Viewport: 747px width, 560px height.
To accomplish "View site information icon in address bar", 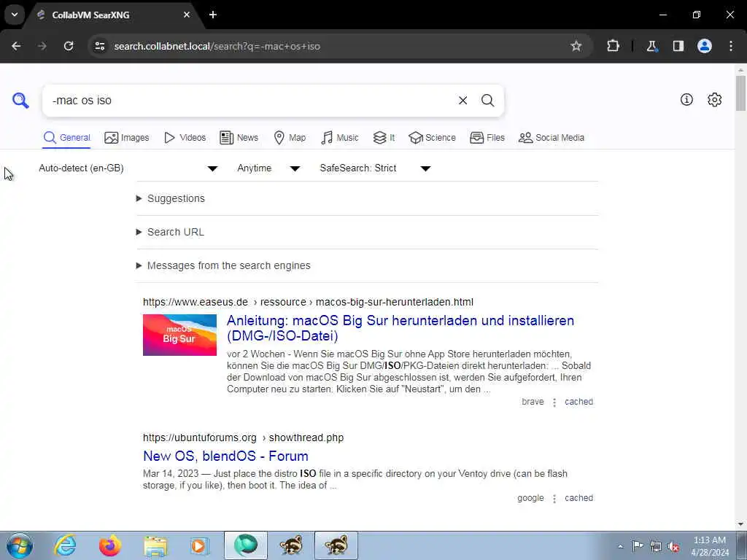I will (x=99, y=46).
